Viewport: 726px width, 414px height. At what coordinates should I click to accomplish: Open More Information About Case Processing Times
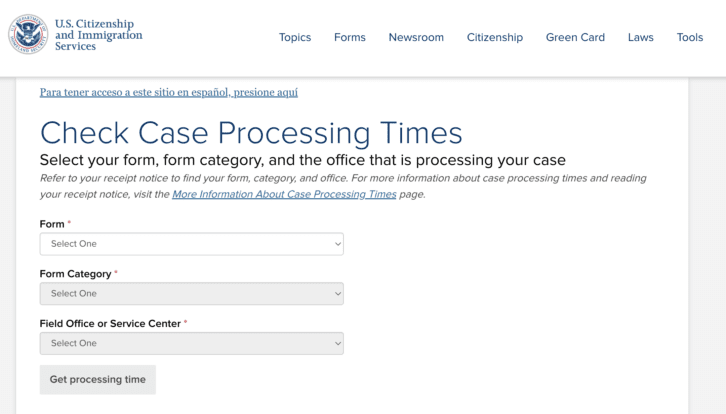284,194
